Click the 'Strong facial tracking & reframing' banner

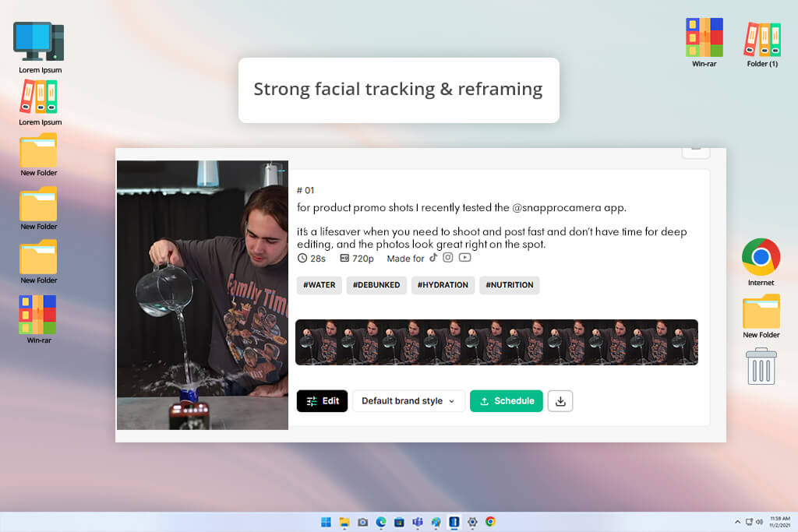tap(399, 90)
